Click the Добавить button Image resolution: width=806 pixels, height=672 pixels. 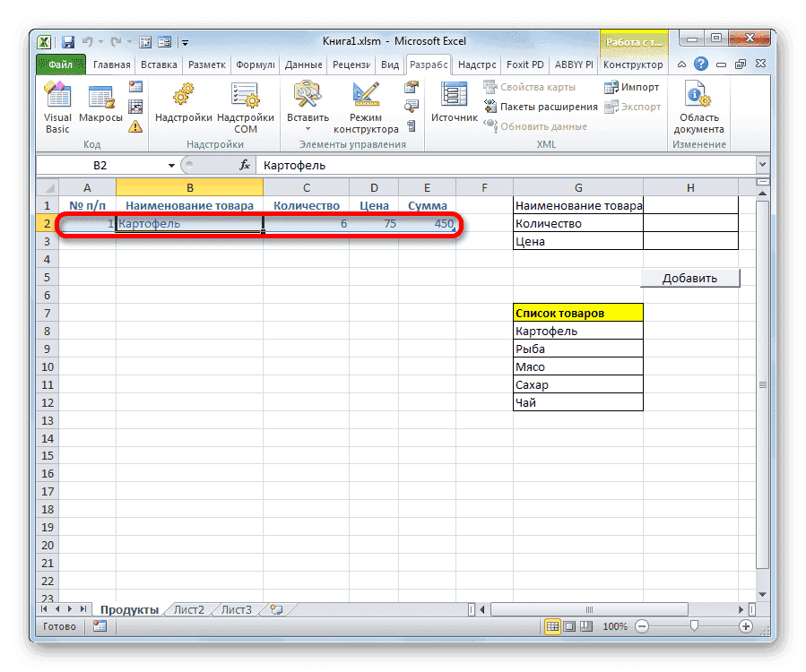(x=689, y=277)
